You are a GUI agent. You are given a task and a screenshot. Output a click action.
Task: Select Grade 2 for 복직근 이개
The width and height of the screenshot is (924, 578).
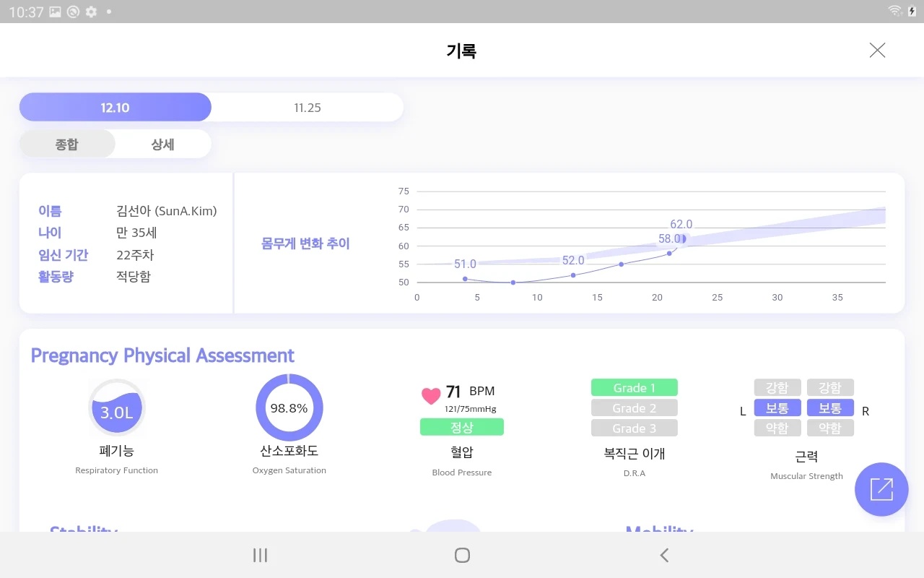point(634,407)
